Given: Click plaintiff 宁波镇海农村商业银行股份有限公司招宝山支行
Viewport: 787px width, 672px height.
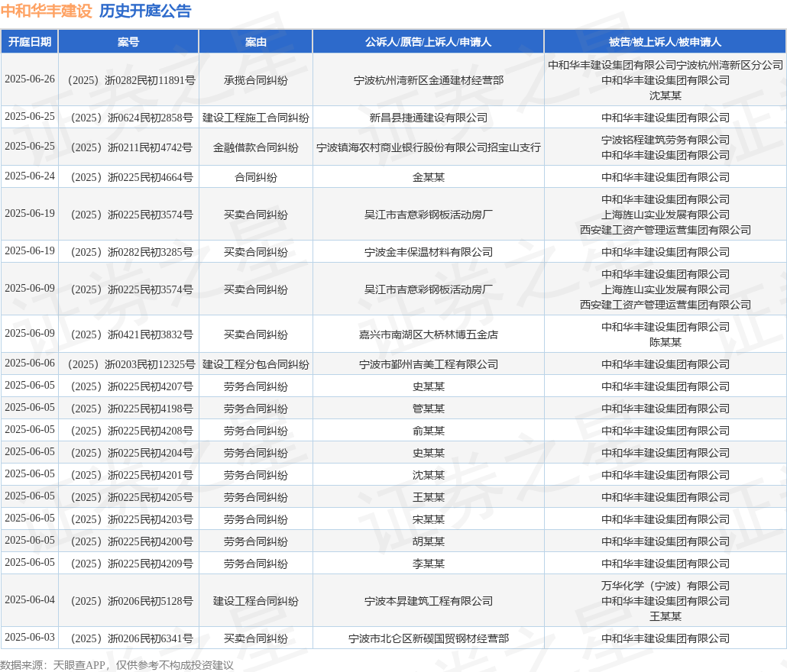Looking at the screenshot, I should pos(428,147).
